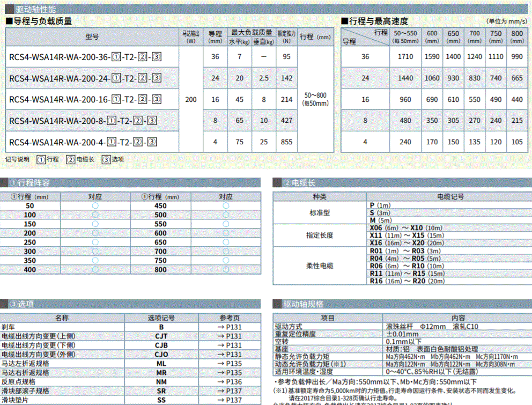Click the 最大负载质量 column header

pyautogui.click(x=252, y=33)
